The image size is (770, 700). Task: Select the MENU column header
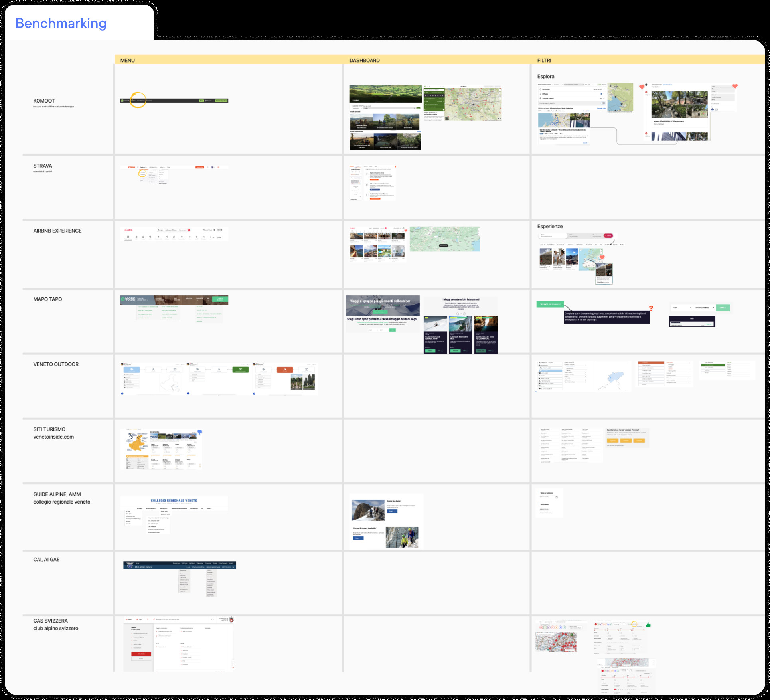(x=128, y=60)
